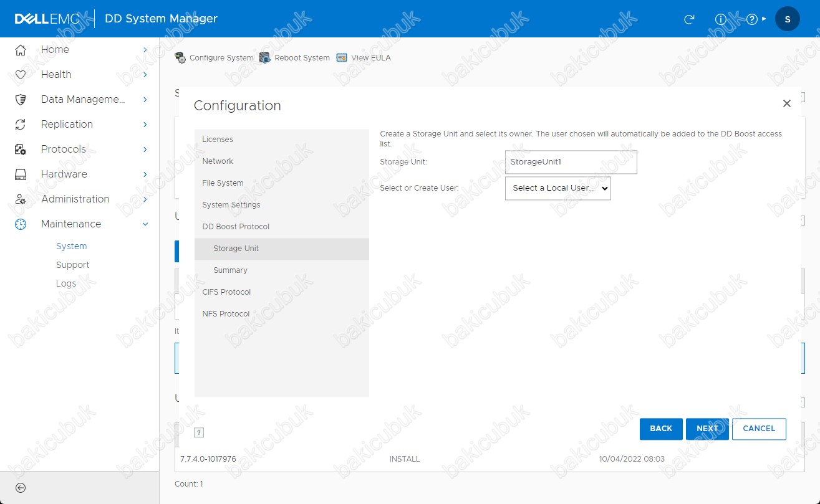The image size is (820, 504).
Task: Select System Settings configuration step
Action: (282, 205)
